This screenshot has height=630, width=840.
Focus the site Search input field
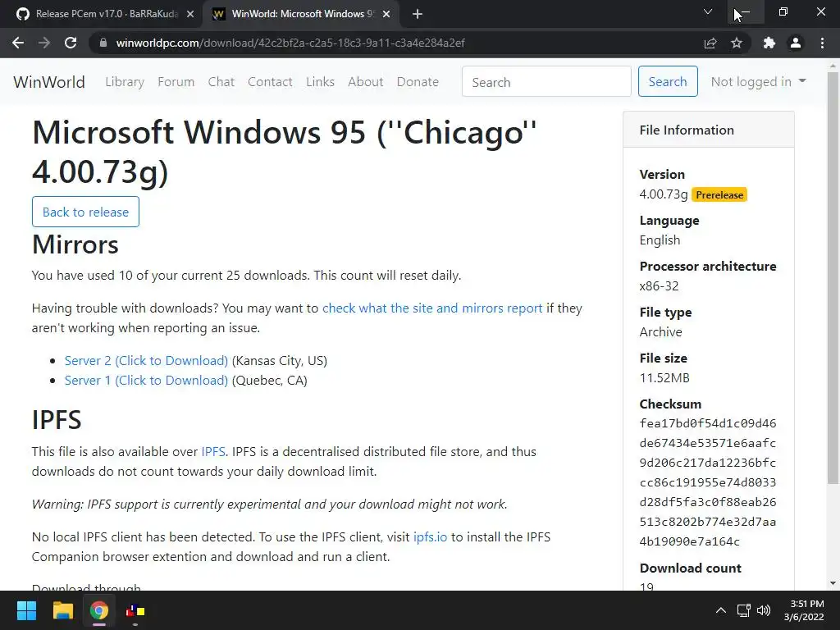[546, 81]
